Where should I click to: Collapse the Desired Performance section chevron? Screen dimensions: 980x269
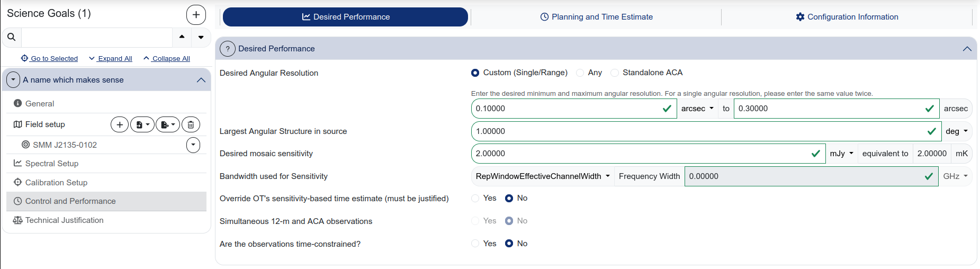pos(967,49)
